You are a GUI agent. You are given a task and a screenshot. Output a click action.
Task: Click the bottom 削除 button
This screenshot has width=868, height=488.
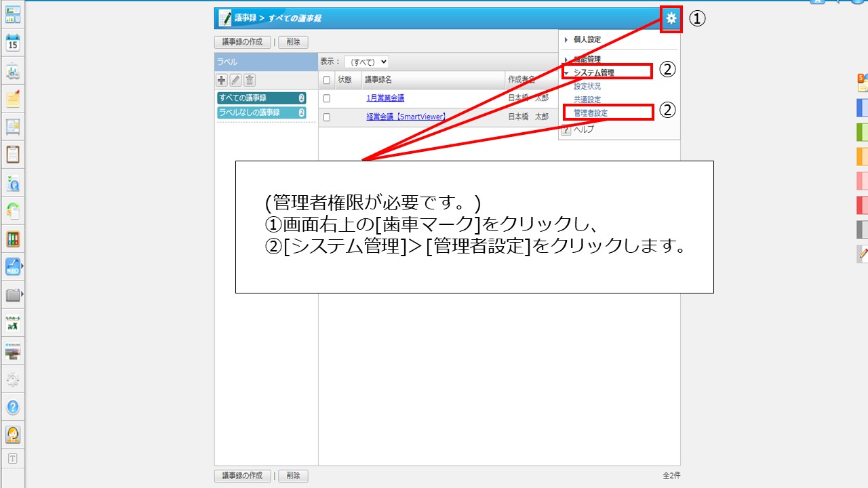[x=293, y=476]
